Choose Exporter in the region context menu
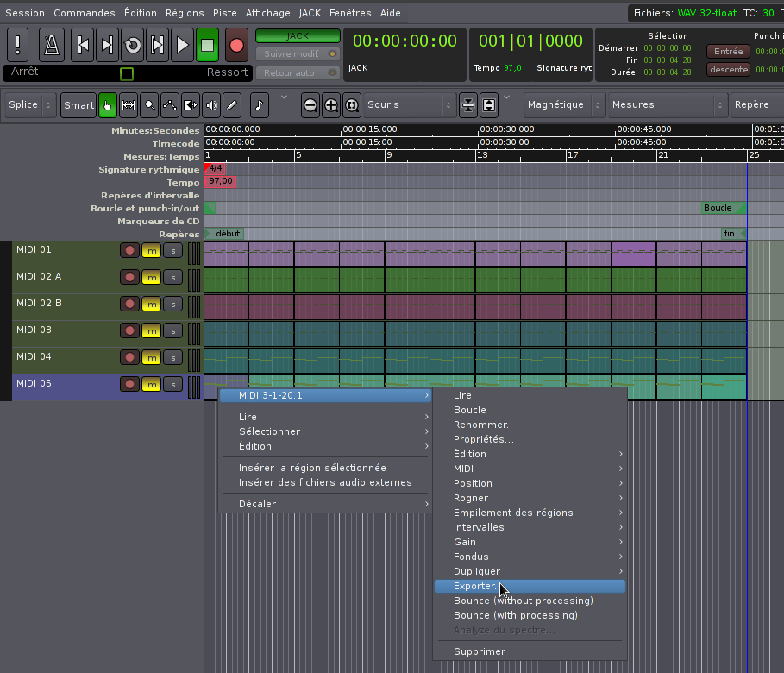This screenshot has width=784, height=673. click(x=474, y=586)
